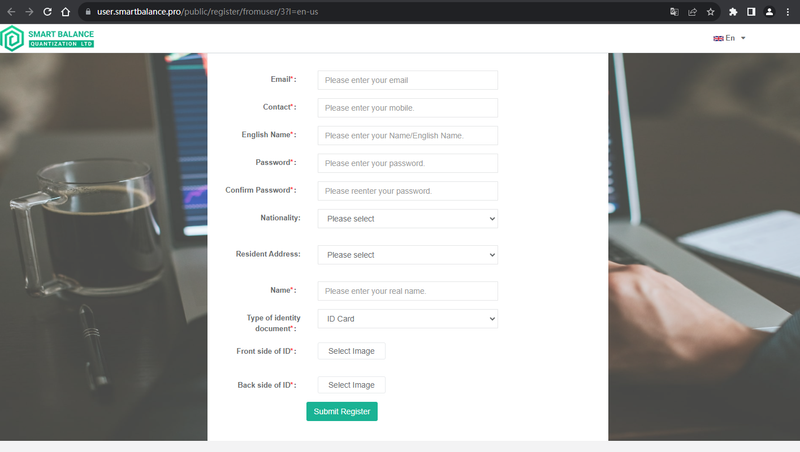Click the UK flag language icon
Viewport: 800px width, 452px height.
tap(718, 38)
